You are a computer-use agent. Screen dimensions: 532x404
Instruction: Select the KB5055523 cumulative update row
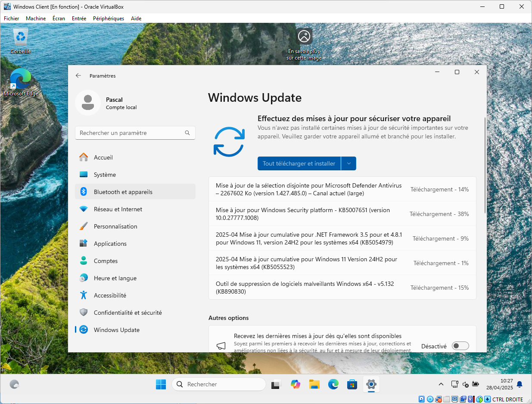342,263
